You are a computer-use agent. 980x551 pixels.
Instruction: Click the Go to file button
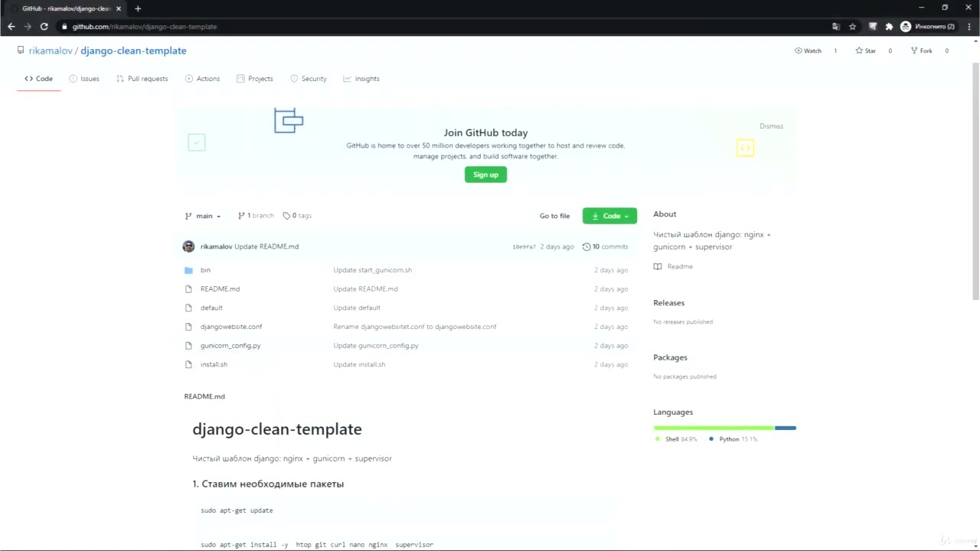554,216
